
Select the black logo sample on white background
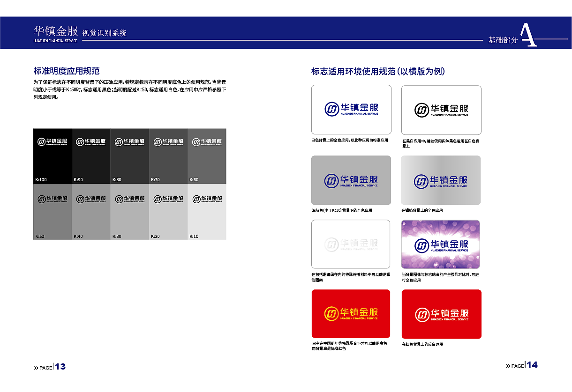(x=441, y=110)
